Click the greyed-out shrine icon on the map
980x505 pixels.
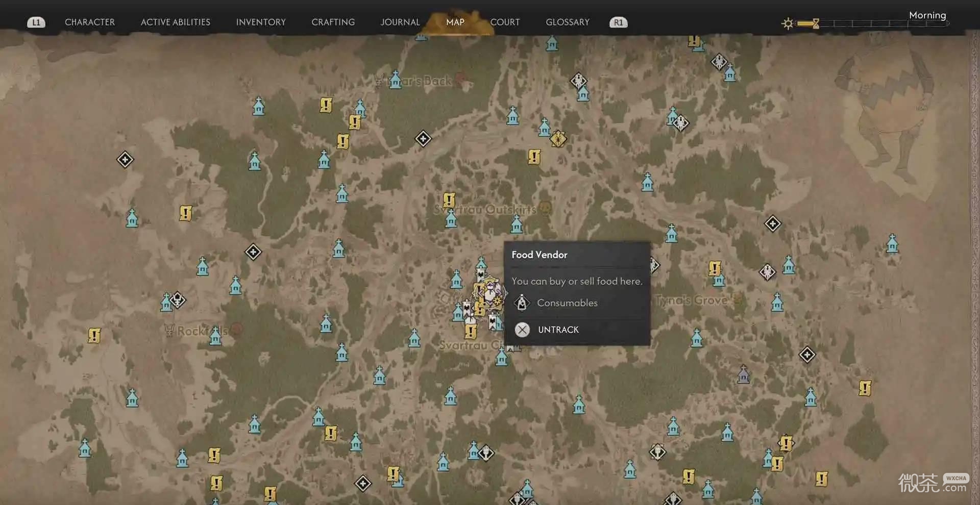(x=743, y=375)
